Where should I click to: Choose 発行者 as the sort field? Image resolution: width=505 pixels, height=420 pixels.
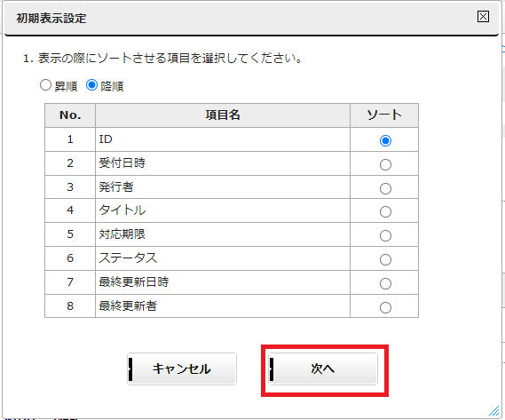click(x=385, y=188)
